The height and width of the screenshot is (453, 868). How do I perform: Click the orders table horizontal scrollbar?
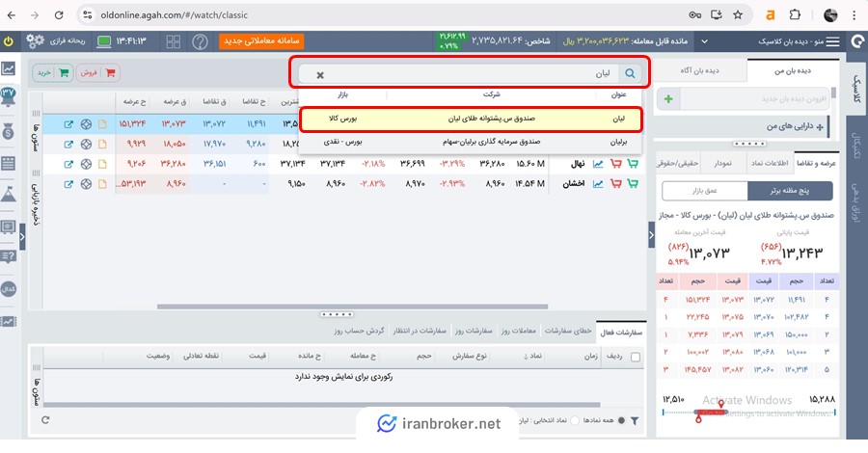click(321, 405)
